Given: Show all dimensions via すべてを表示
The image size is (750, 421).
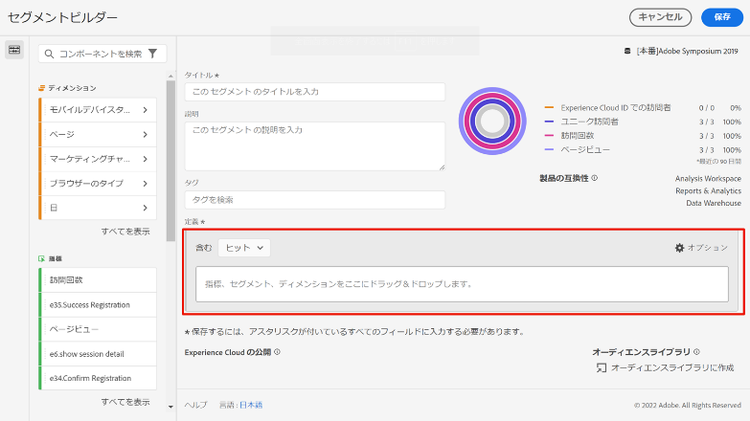Looking at the screenshot, I should point(125,231).
